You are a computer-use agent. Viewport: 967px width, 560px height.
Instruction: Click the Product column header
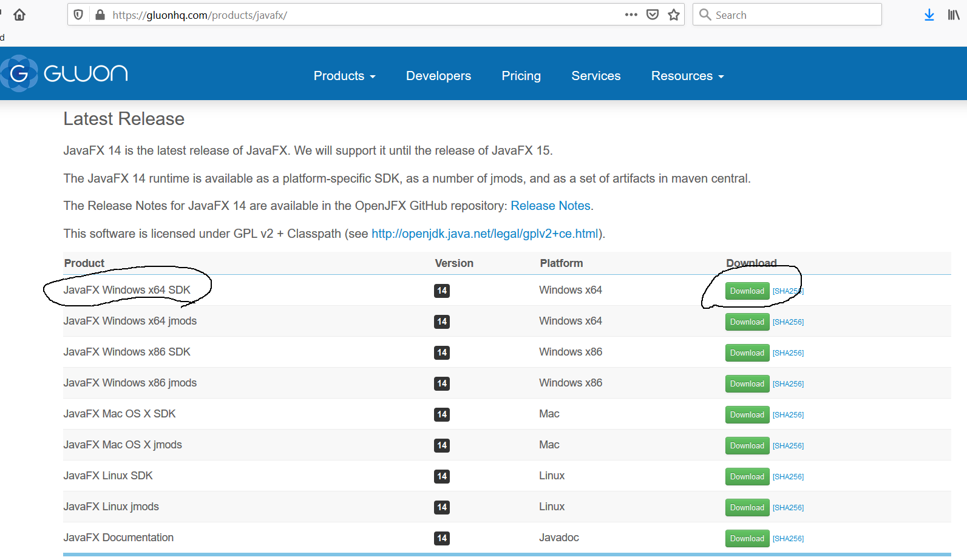coord(84,263)
